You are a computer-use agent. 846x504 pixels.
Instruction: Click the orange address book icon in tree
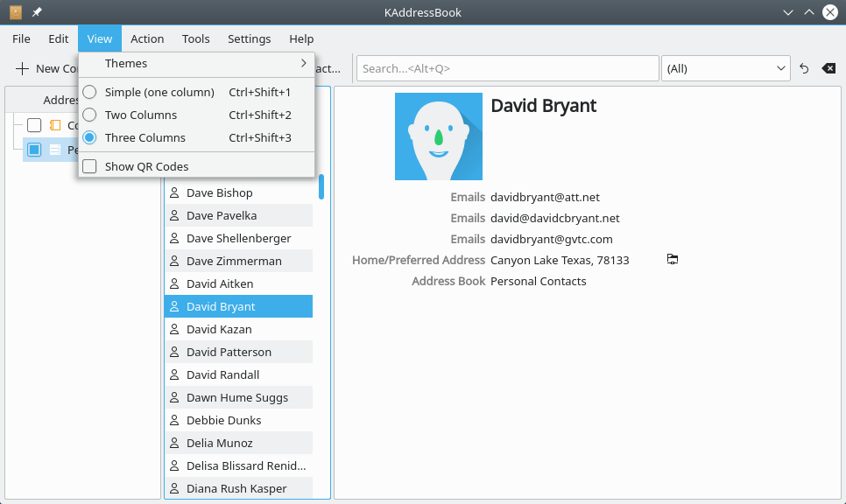[55, 125]
